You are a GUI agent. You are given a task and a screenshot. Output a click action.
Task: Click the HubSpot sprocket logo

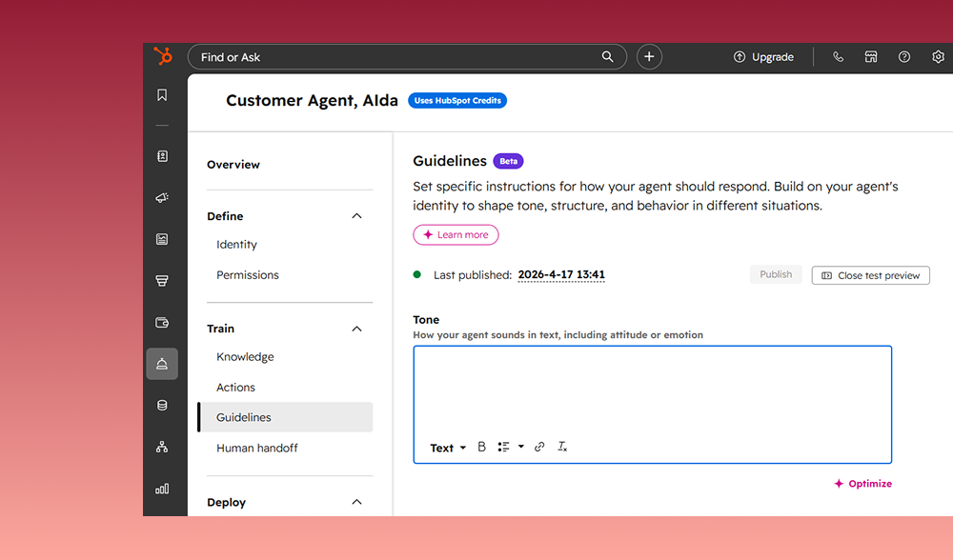(163, 56)
